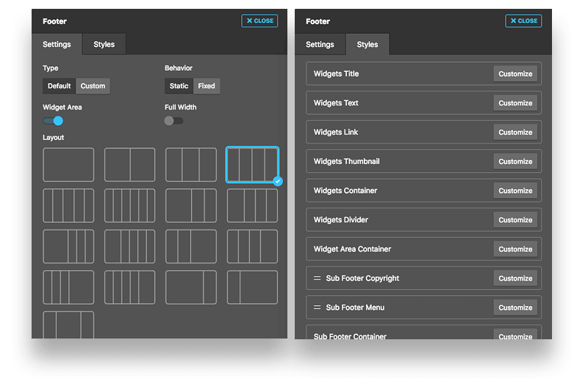Enable the Full Width switch
This screenshot has height=379, width=588.
pyautogui.click(x=174, y=121)
